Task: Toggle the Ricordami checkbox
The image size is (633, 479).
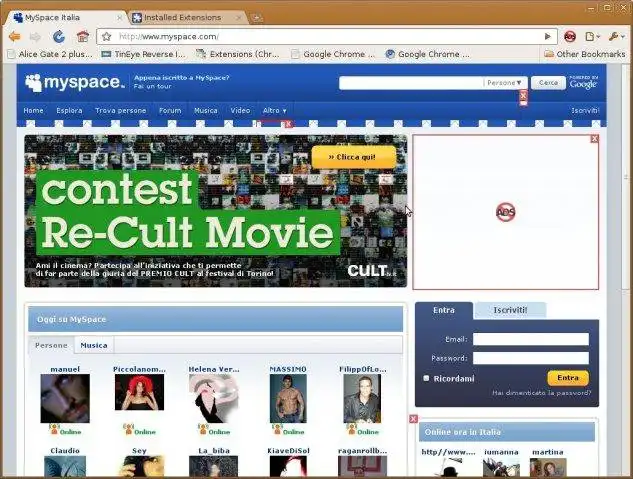Action: [x=426, y=379]
